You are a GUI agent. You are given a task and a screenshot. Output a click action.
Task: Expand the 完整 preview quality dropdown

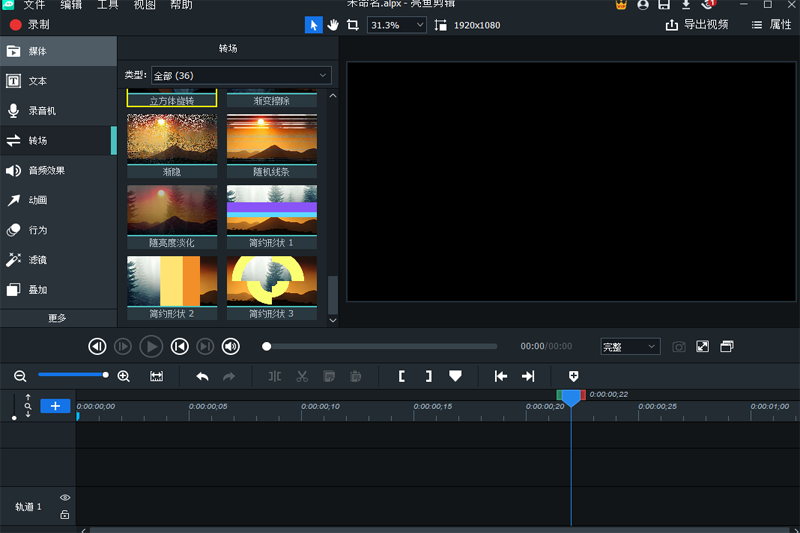pos(629,346)
